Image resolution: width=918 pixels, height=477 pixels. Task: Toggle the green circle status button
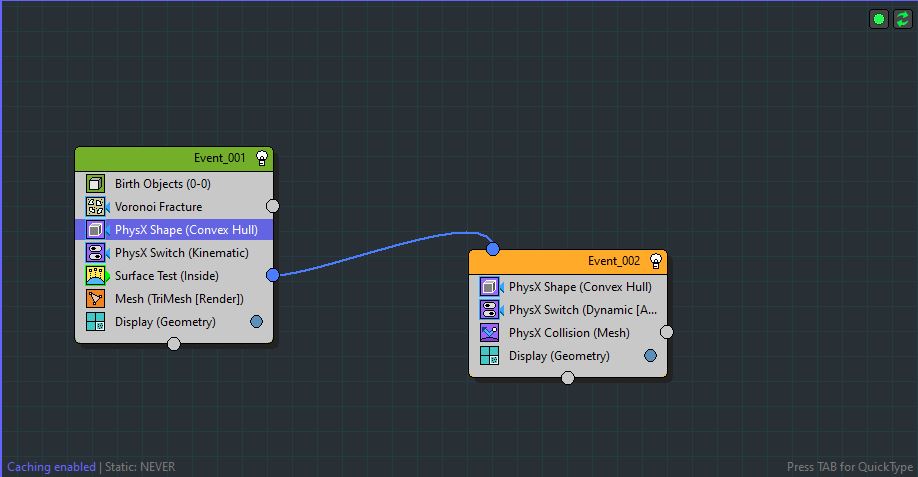coord(879,19)
